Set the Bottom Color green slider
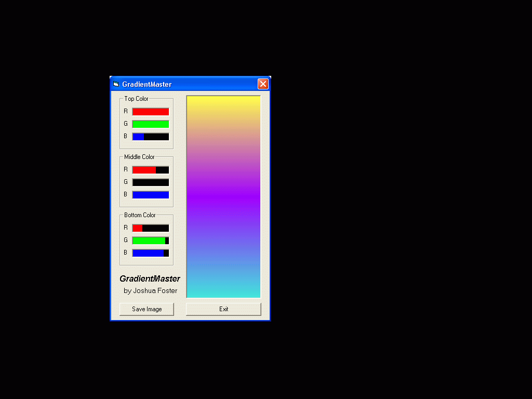This screenshot has height=399, width=532. tap(151, 241)
